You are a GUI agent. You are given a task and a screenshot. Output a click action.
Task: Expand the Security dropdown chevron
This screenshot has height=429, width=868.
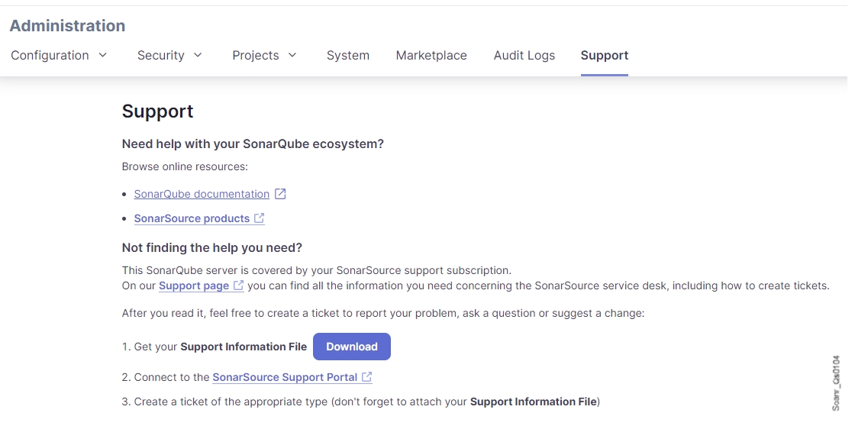click(198, 55)
